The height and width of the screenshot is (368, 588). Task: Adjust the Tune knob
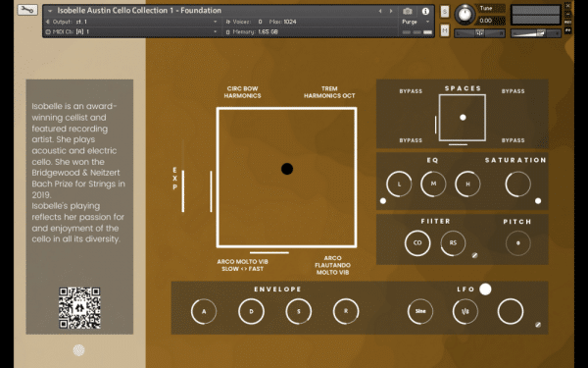(465, 15)
